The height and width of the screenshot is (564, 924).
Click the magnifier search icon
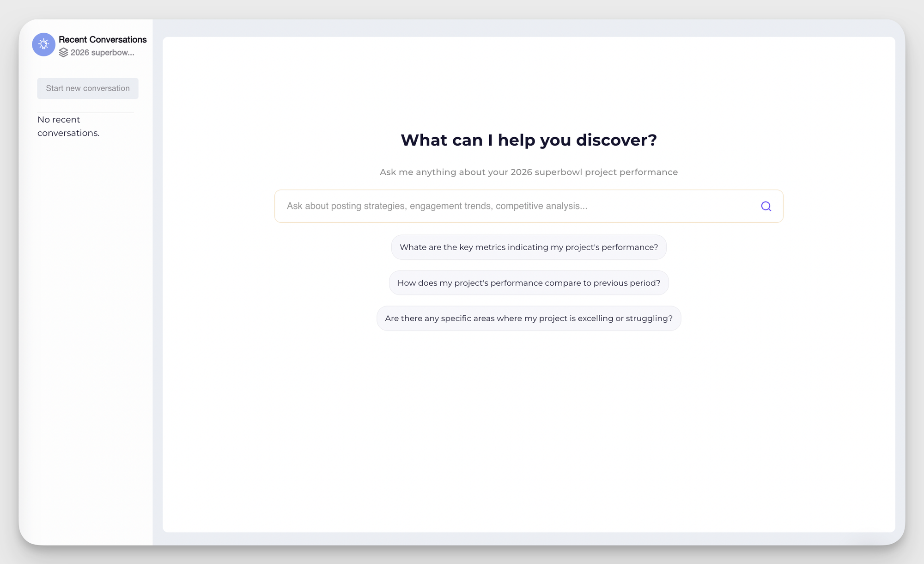pyautogui.click(x=766, y=206)
